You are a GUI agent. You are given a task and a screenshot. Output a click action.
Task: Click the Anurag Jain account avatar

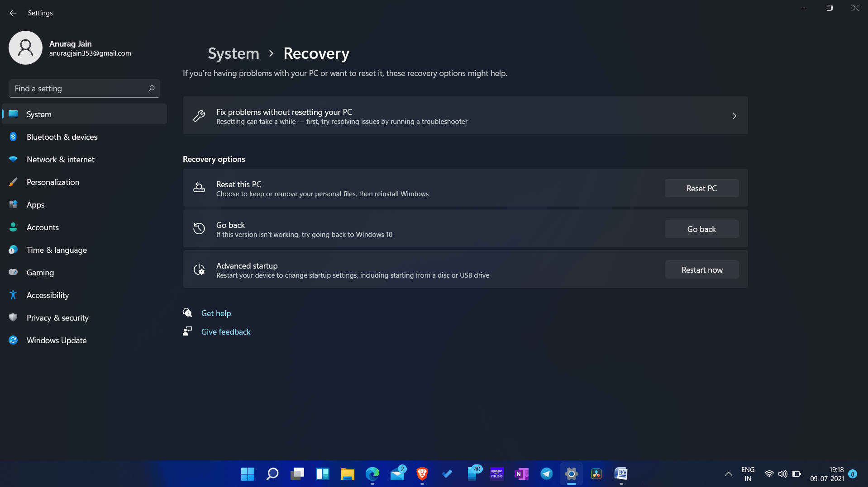[25, 47]
